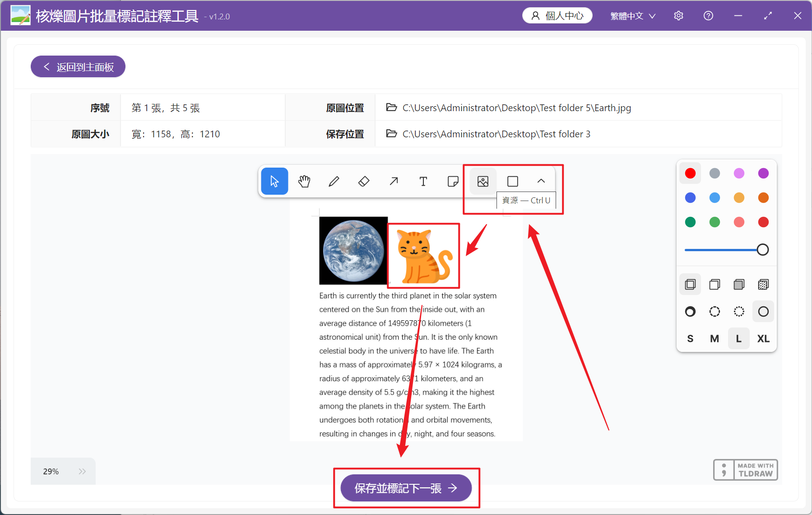This screenshot has width=812, height=515.
Task: Pick the violet color swatch
Action: [x=763, y=173]
